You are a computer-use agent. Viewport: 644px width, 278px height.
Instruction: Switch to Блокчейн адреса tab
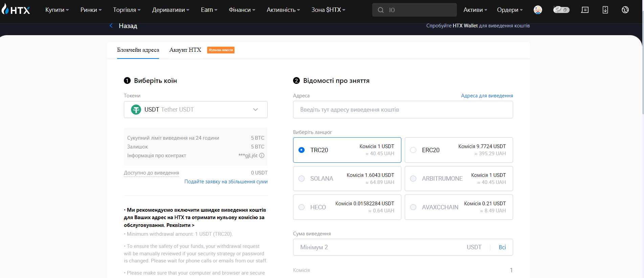(x=138, y=50)
